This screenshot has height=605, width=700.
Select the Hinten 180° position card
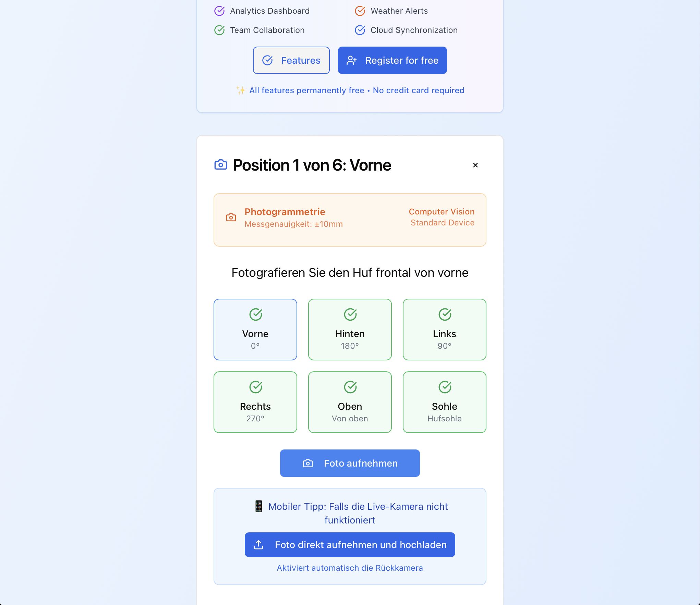coord(350,330)
